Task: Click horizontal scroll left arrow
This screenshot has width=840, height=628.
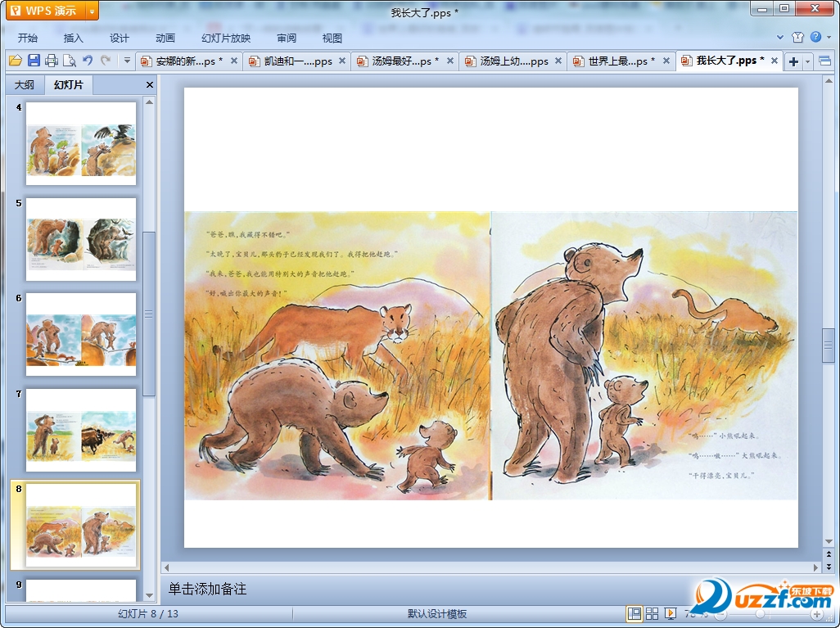Action: [167, 567]
